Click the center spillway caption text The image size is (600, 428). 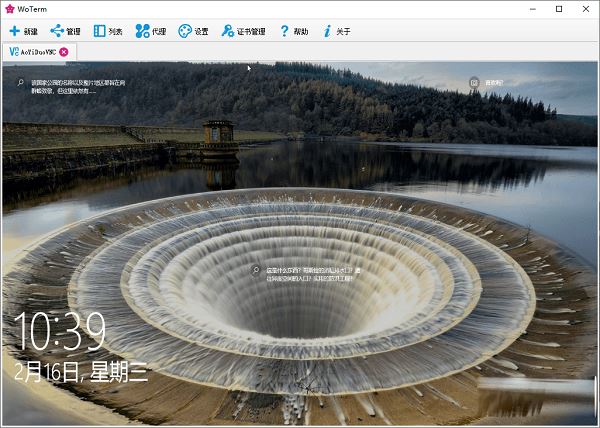[313, 275]
